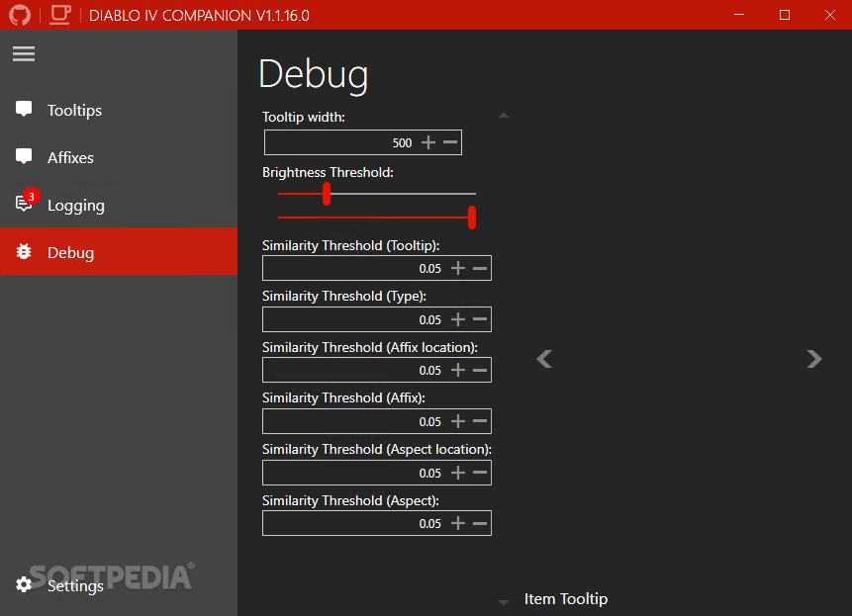Open the GitHub link icon

[20, 15]
